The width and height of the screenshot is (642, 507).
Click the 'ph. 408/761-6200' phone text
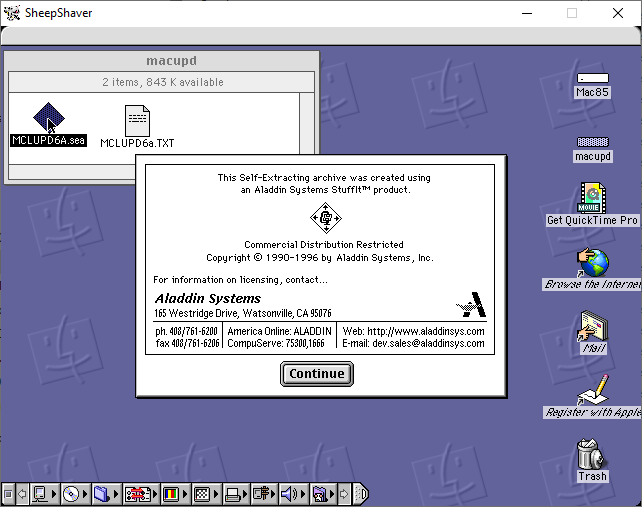186,331
